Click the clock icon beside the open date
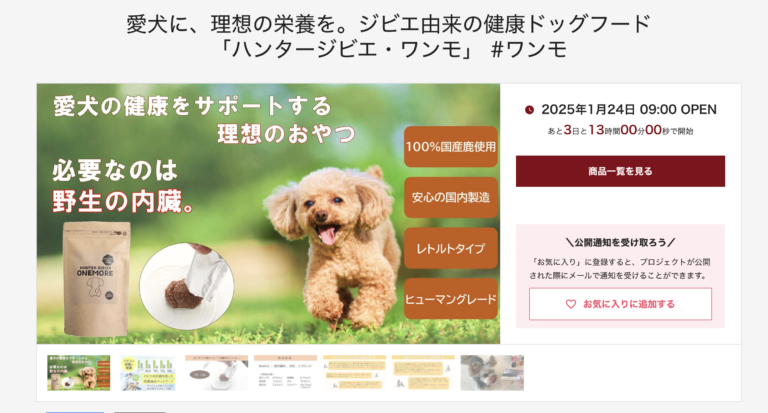This screenshot has height=413, width=768. [x=529, y=110]
